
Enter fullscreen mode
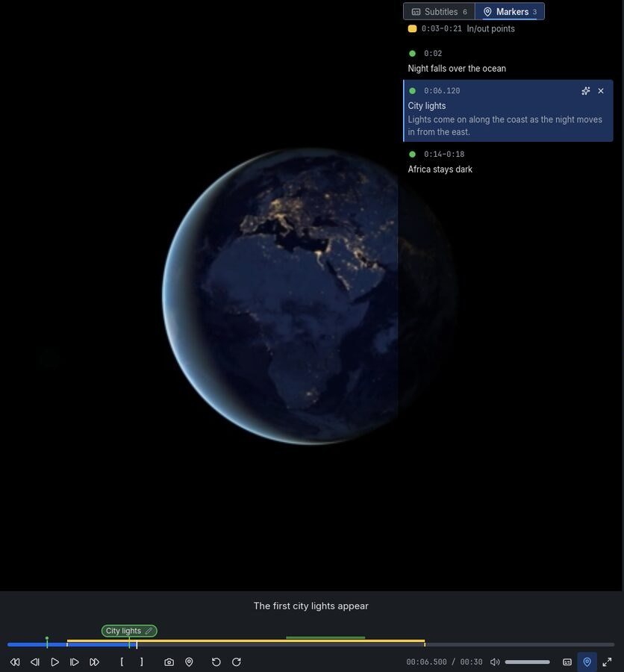click(607, 662)
